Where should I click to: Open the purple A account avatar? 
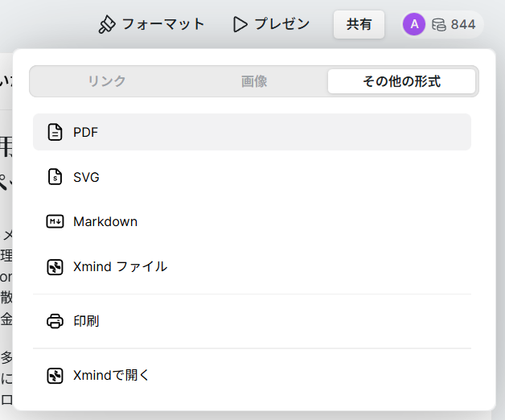[x=413, y=24]
